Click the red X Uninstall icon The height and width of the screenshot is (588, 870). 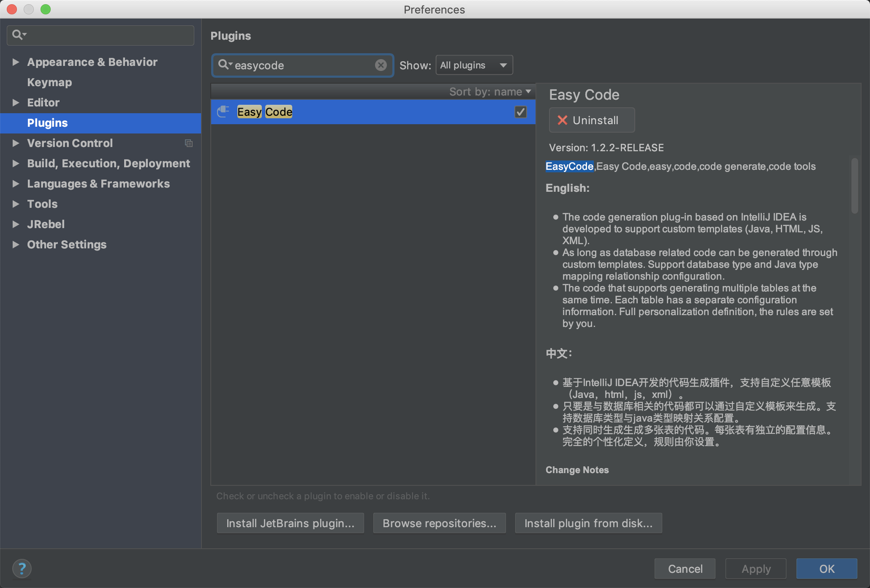562,120
